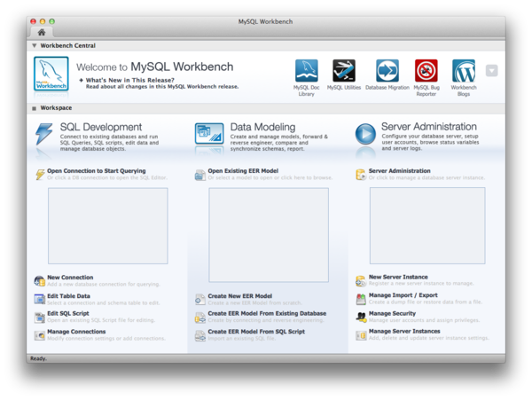
Task: Click the Manage Security icon
Action: pyautogui.click(x=361, y=318)
